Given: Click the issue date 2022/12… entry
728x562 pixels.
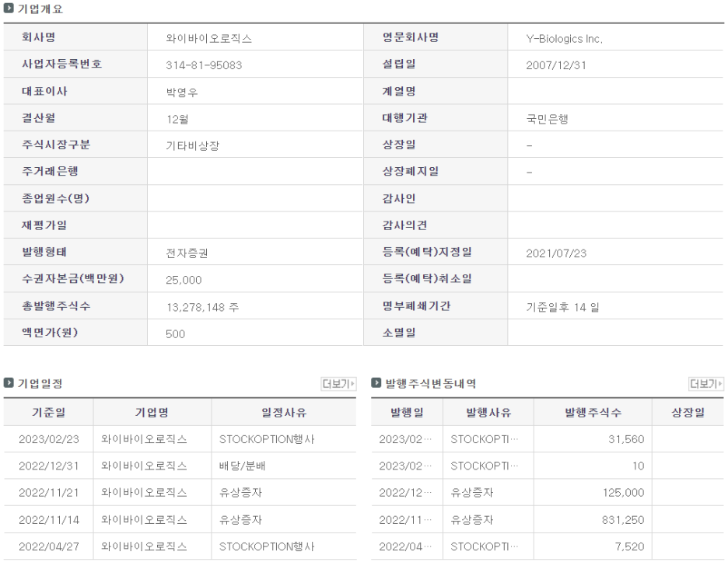Looking at the screenshot, I should point(405,493).
